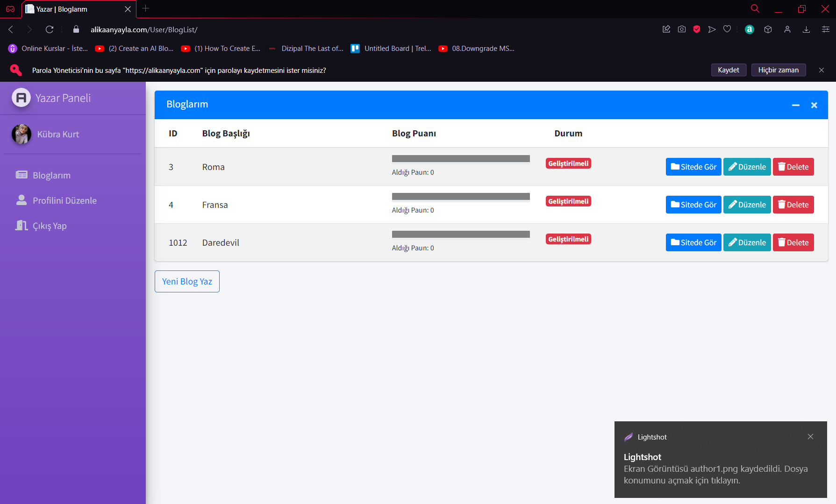Close the Bloglarım card panel
Image resolution: width=836 pixels, height=504 pixels.
[814, 105]
